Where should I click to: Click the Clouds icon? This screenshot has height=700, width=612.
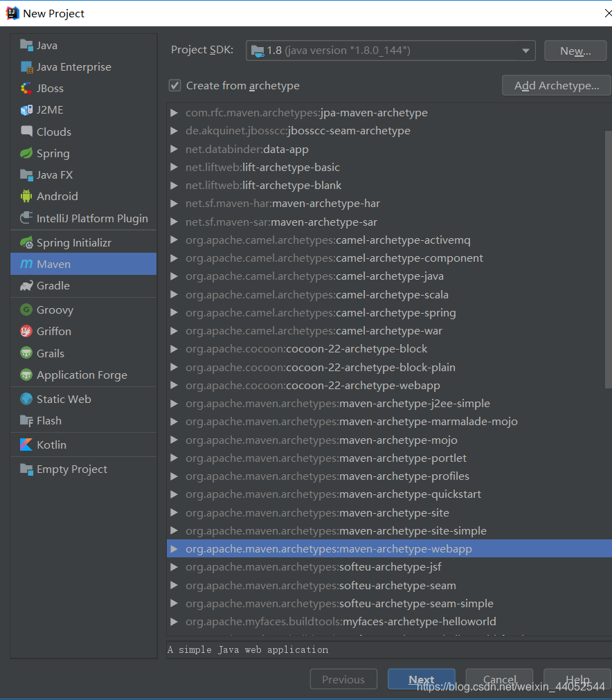click(26, 132)
